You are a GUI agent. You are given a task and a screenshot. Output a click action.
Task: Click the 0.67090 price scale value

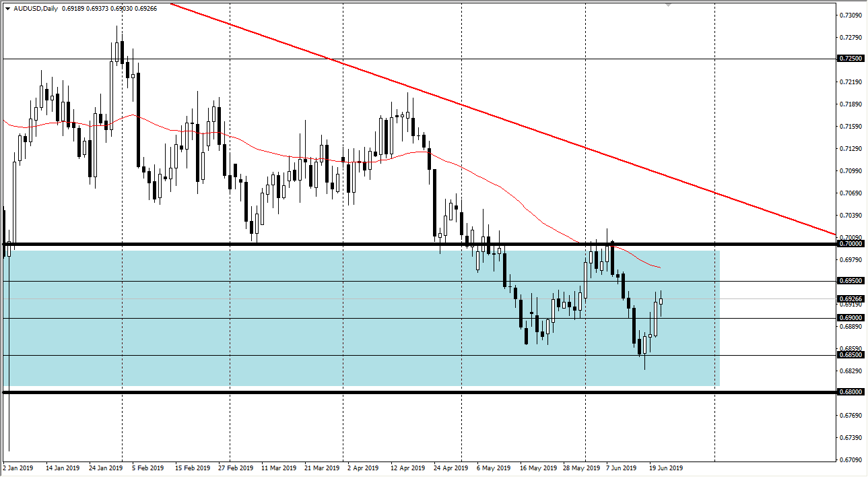tap(853, 459)
